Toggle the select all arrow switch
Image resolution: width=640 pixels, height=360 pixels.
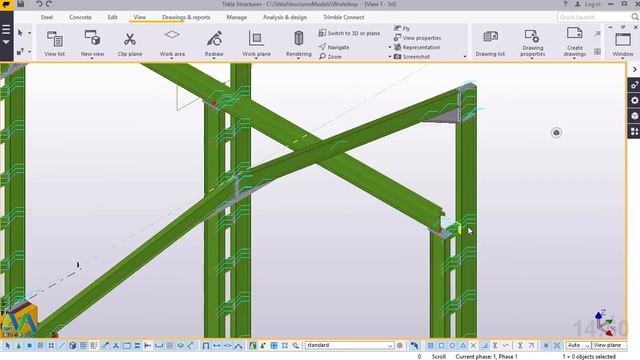coord(8,345)
